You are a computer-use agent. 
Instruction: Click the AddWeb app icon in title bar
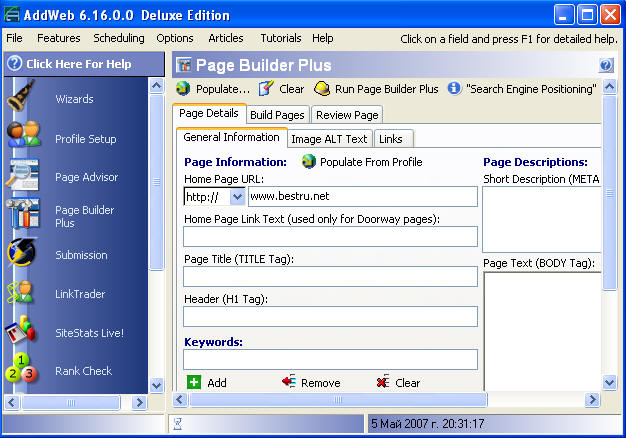12,15
